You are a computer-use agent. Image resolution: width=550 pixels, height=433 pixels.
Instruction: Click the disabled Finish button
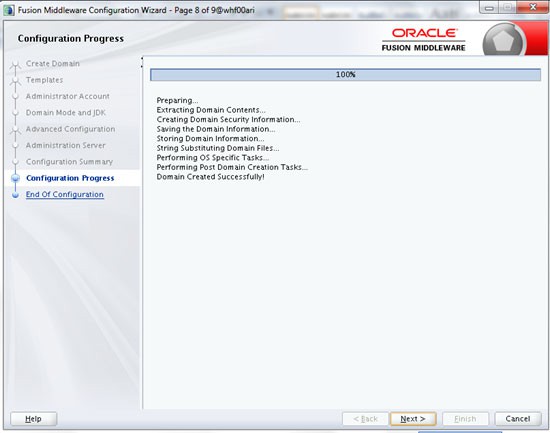(465, 419)
